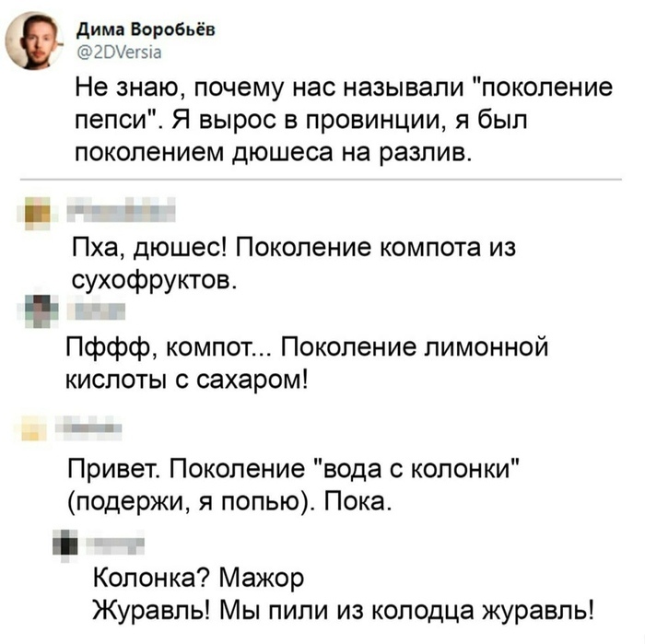Select the Колонка? Мажор reply line
The image size is (645, 644).
(199, 578)
